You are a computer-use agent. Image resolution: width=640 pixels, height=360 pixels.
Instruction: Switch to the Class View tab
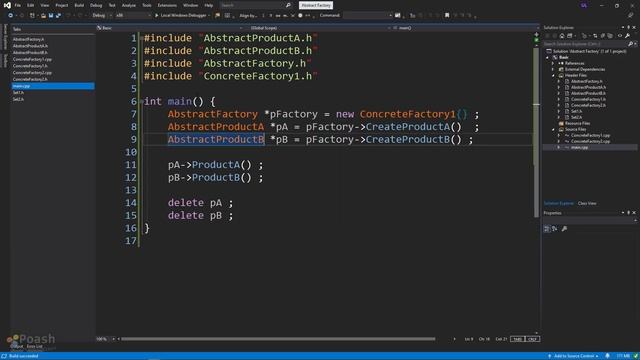point(587,203)
